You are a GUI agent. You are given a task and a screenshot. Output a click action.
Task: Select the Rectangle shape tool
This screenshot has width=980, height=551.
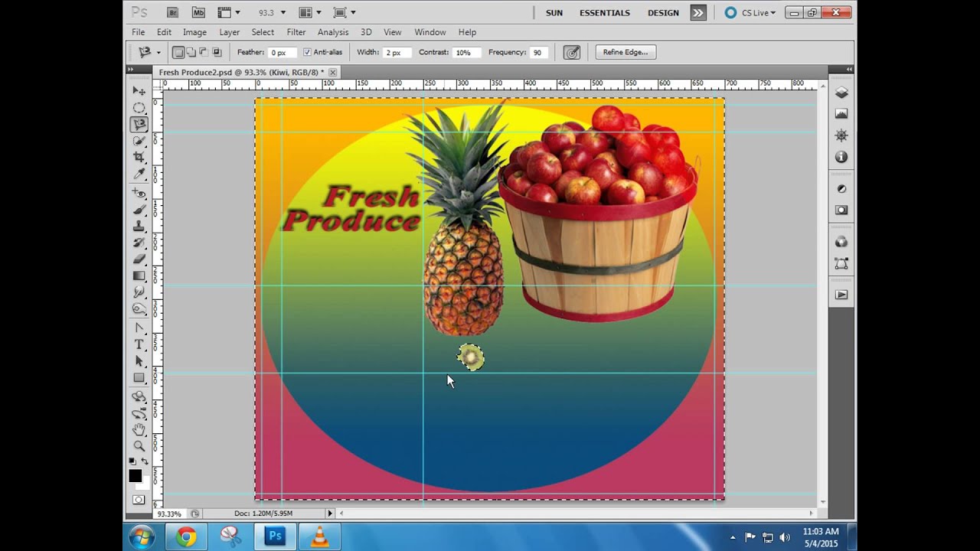[x=139, y=378]
